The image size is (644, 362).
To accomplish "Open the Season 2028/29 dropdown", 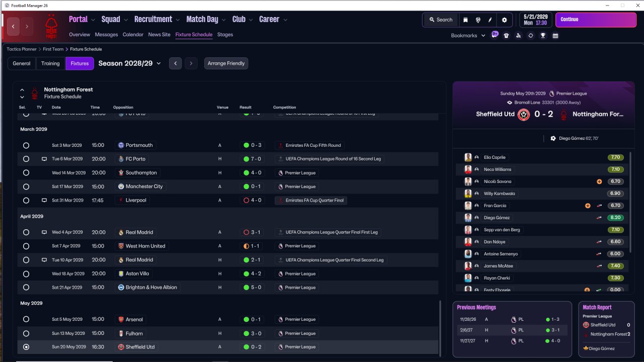I will point(130,63).
